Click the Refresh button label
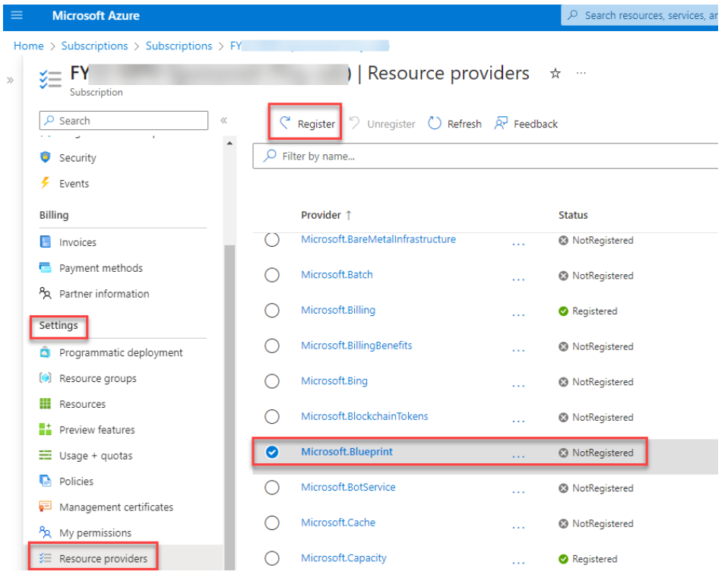Image resolution: width=728 pixels, height=581 pixels. 464,124
